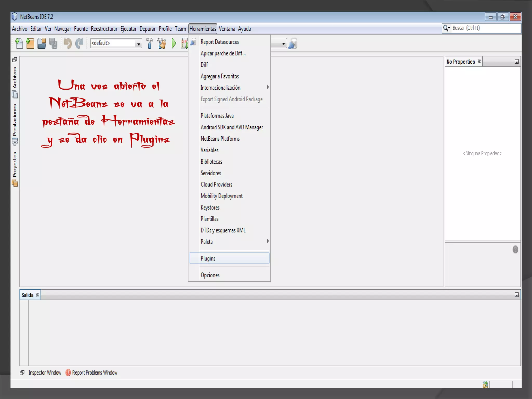Choose Variables menu item
Image resolution: width=532 pixels, height=399 pixels.
[x=229, y=150]
